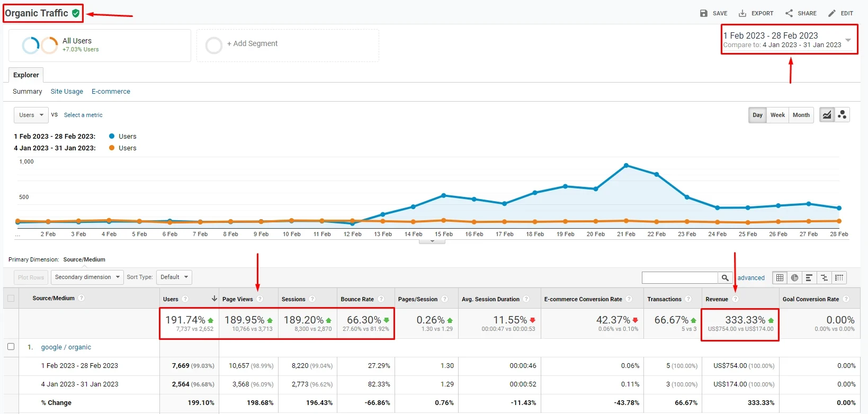This screenshot has height=414, width=868.
Task: Click the advanced filter link
Action: [x=751, y=278]
